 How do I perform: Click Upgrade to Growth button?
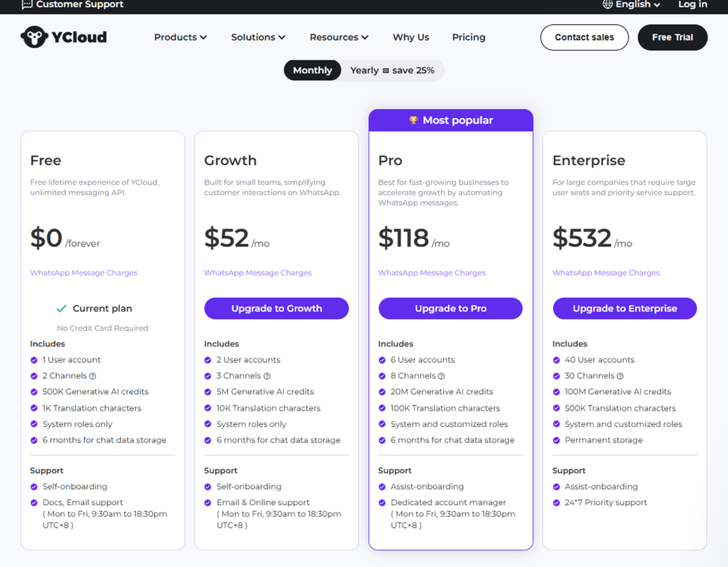[276, 308]
